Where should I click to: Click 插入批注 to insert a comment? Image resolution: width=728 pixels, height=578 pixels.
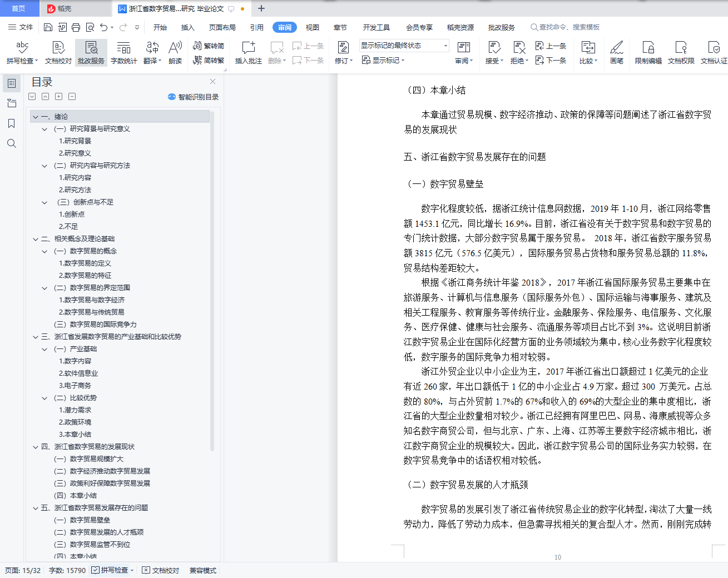pyautogui.click(x=248, y=53)
